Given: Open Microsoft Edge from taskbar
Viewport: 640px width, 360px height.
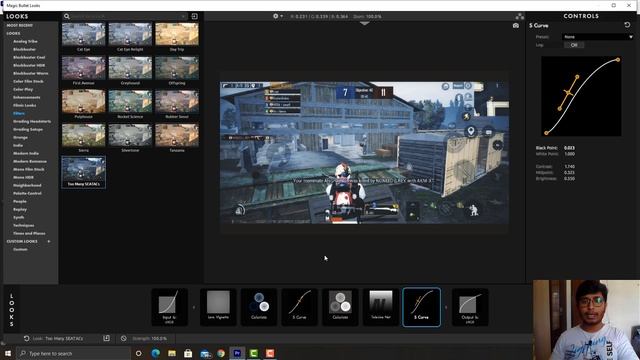Looking at the screenshot, I should [x=156, y=353].
